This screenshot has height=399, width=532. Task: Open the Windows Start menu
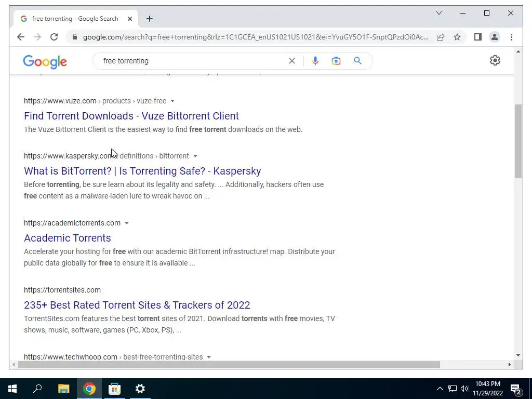pyautogui.click(x=12, y=389)
